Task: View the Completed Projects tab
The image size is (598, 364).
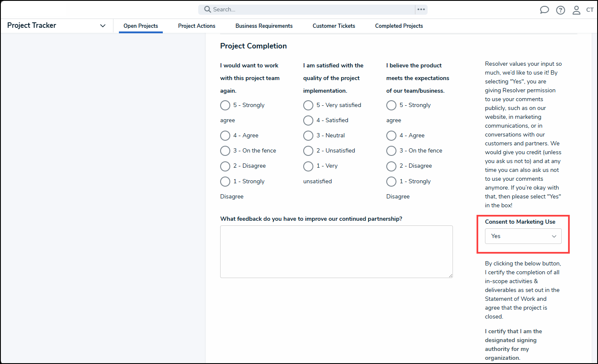Action: pyautogui.click(x=399, y=26)
